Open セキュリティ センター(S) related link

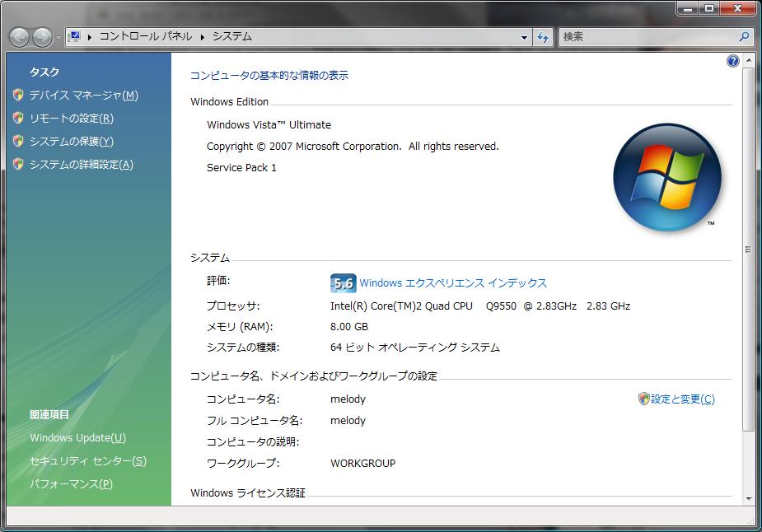point(88,461)
